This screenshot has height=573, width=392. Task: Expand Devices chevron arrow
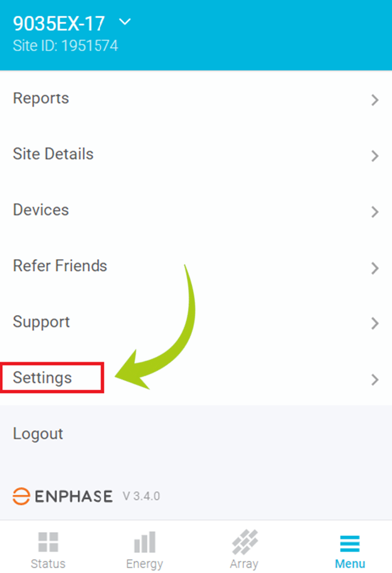[x=374, y=212]
